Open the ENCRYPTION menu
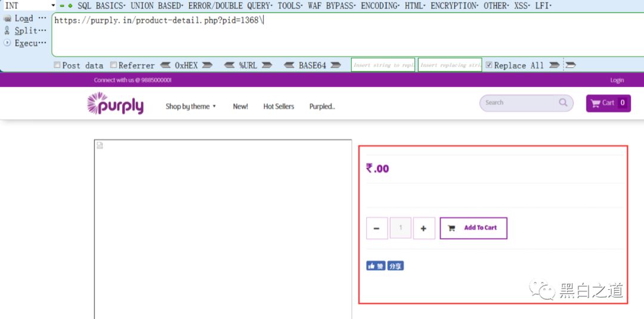 click(x=454, y=6)
